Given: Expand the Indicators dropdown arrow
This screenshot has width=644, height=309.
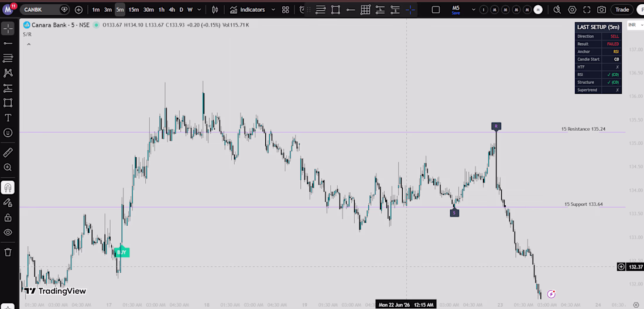Looking at the screenshot, I should pos(273,9).
